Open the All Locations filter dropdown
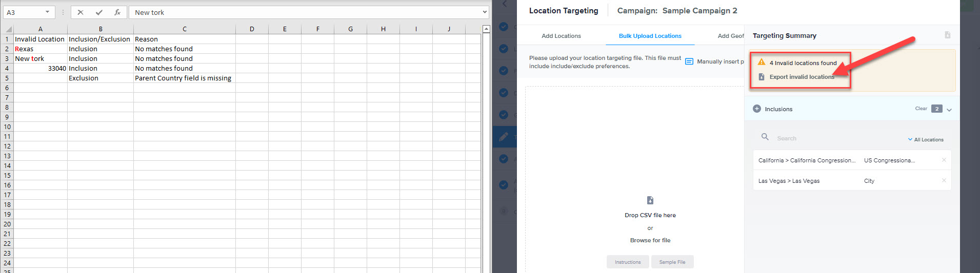Viewport: 980px width, 273px height. click(x=926, y=139)
